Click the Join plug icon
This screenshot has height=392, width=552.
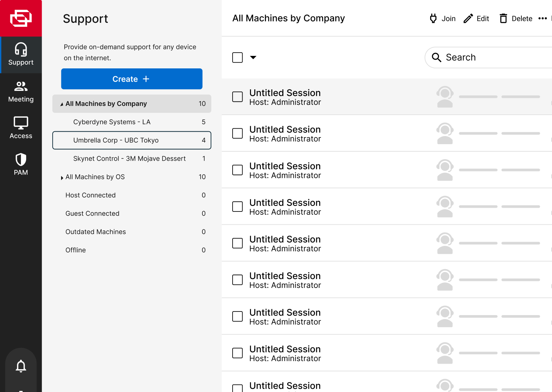(x=434, y=18)
